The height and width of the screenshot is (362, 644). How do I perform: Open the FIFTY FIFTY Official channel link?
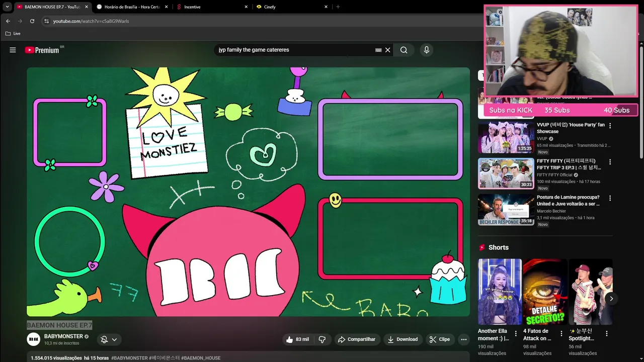click(555, 175)
